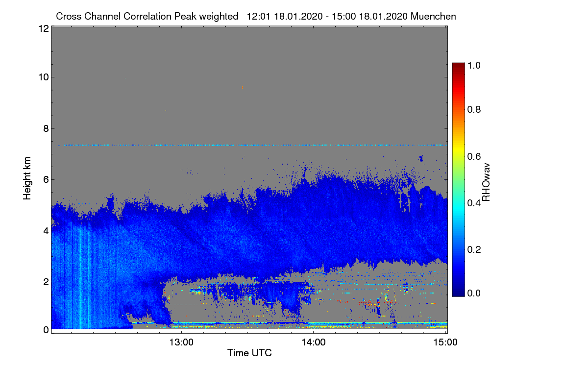Click the colorbar 1.0 value label
This screenshot has width=588, height=392.
pyautogui.click(x=475, y=64)
